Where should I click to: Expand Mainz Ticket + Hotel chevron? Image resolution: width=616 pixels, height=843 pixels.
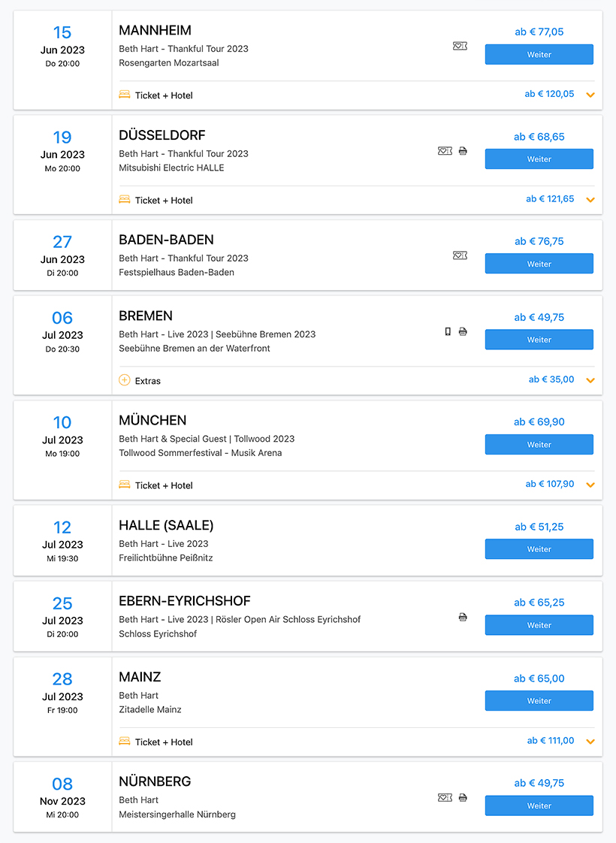click(x=590, y=742)
